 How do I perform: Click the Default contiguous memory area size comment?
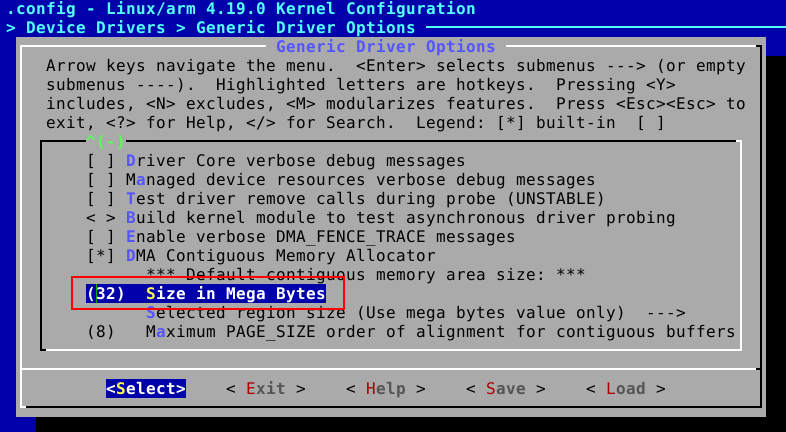365,275
